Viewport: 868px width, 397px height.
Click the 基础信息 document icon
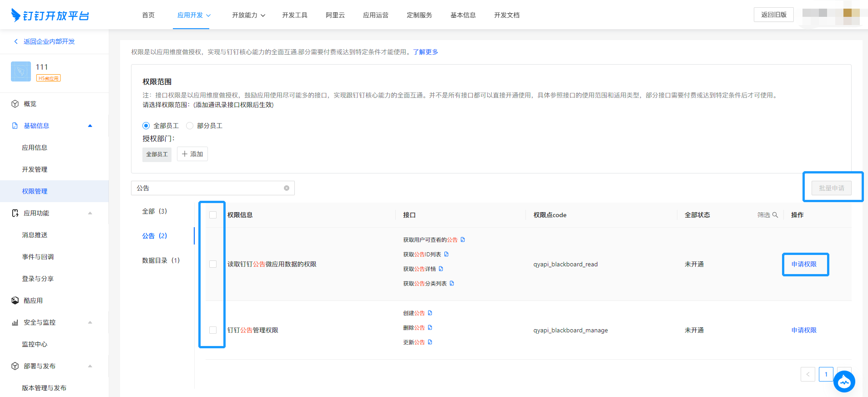click(x=15, y=126)
